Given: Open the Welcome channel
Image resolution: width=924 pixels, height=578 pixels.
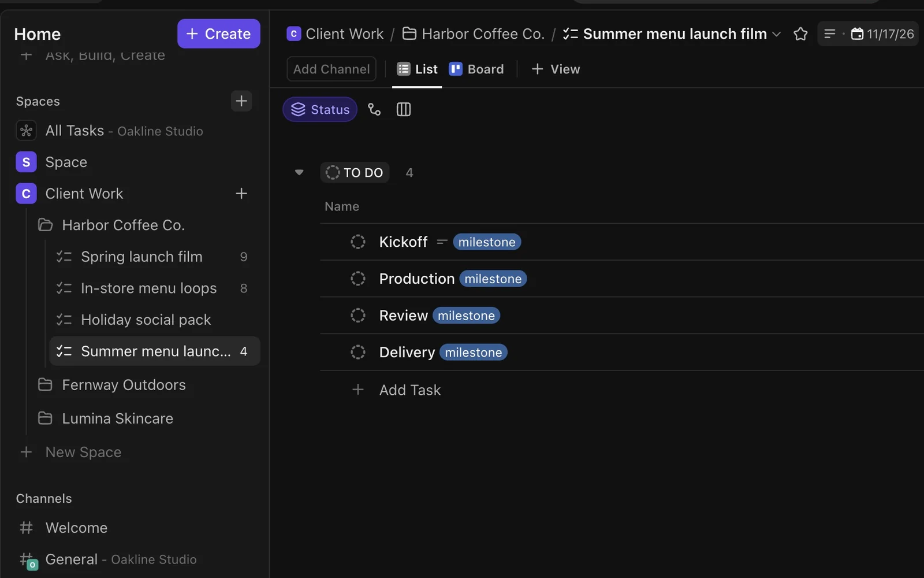Looking at the screenshot, I should point(76,528).
